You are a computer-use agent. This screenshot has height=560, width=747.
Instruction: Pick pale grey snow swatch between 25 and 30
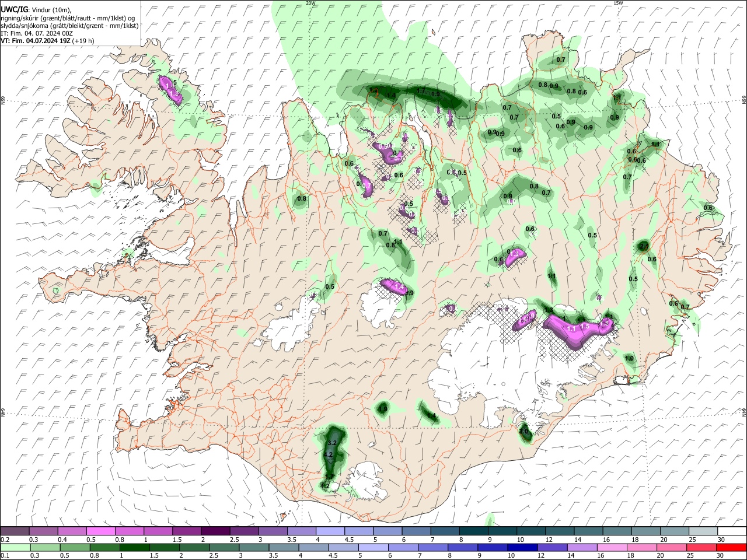pos(702,531)
